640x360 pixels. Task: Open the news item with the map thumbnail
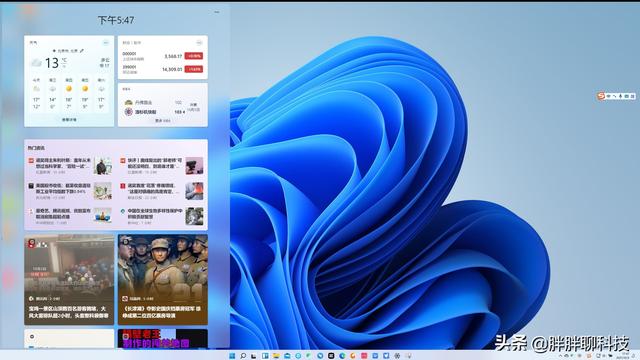pos(70,191)
